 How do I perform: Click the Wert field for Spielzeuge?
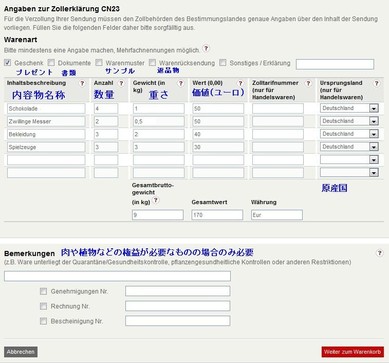point(218,147)
